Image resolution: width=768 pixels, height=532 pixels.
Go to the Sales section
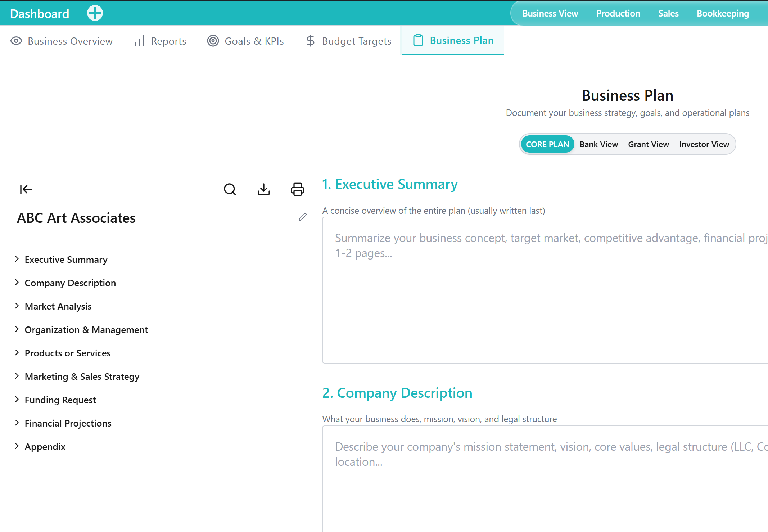click(668, 13)
